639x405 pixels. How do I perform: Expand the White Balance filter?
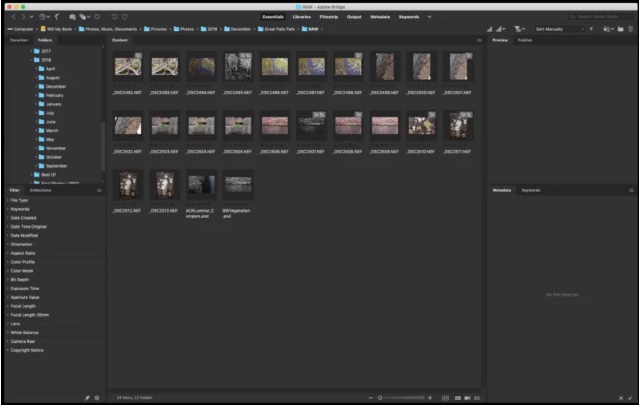[x=24, y=333]
